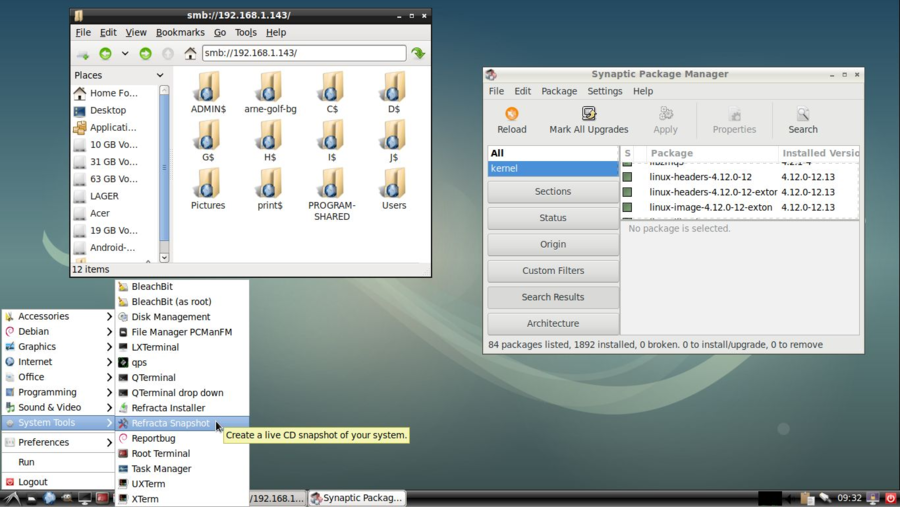
Task: Expand the Office submenu
Action: coord(58,377)
